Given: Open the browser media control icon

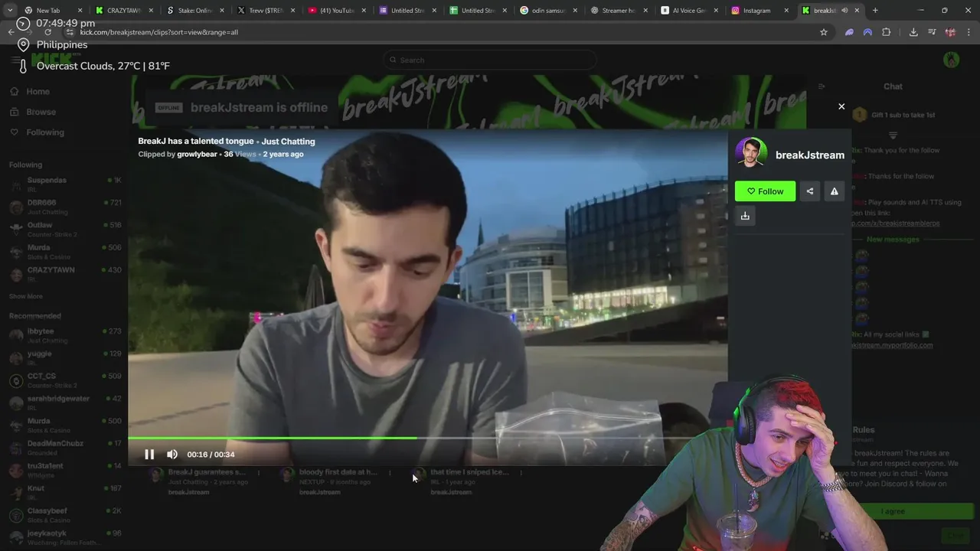Looking at the screenshot, I should click(x=932, y=32).
